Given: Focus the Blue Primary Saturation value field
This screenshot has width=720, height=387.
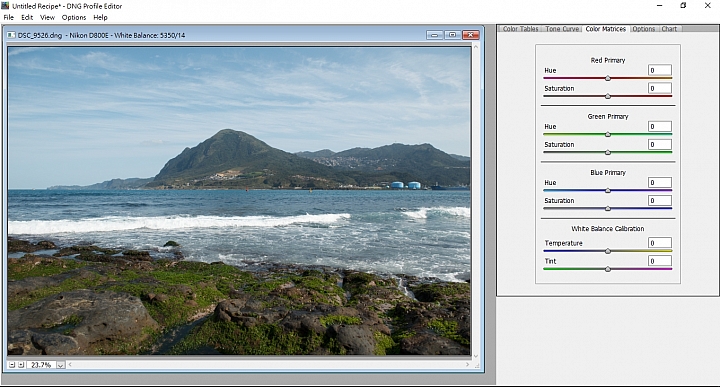Looking at the screenshot, I should [660, 200].
